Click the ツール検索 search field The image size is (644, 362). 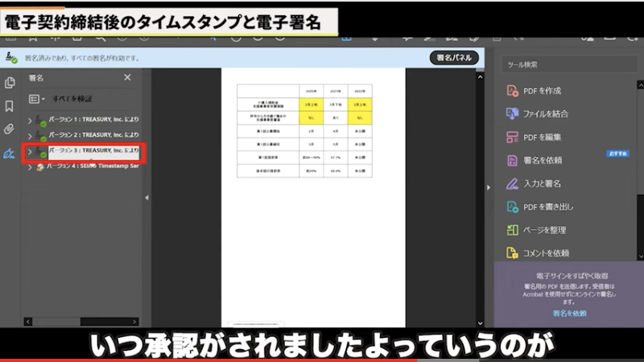tap(568, 64)
